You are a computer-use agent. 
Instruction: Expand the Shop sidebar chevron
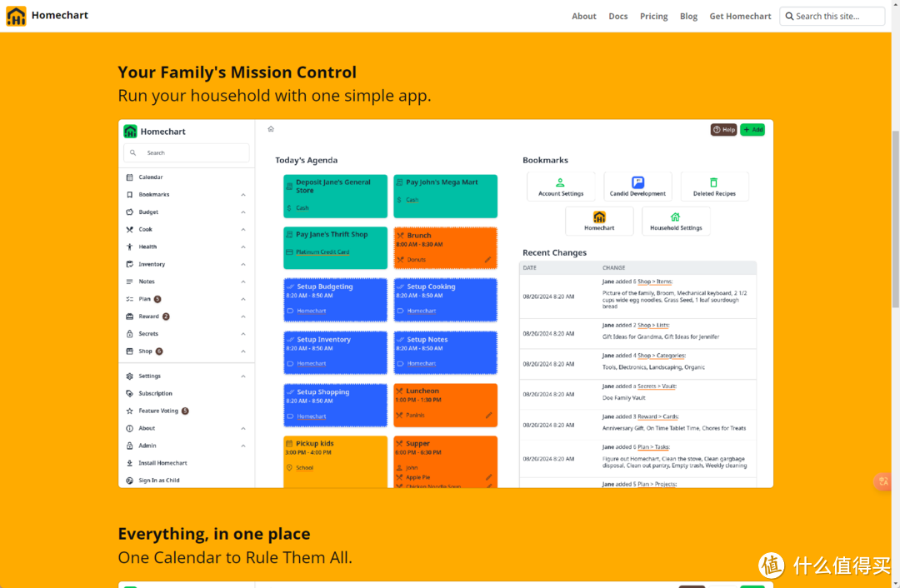(x=243, y=351)
